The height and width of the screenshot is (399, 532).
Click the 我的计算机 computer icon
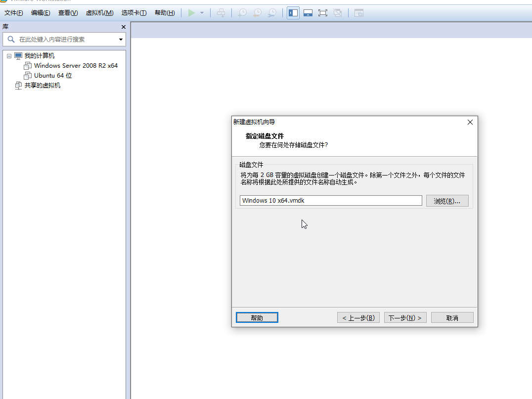click(x=18, y=56)
